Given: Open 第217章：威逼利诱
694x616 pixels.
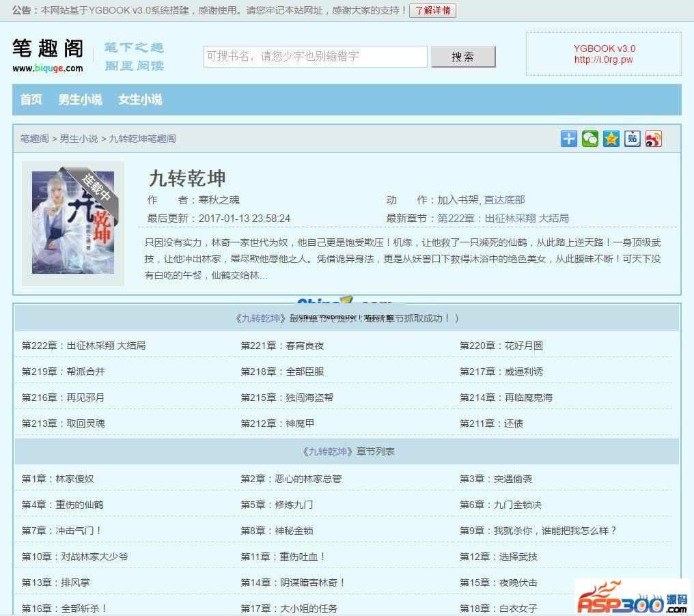Looking at the screenshot, I should coord(501,372).
